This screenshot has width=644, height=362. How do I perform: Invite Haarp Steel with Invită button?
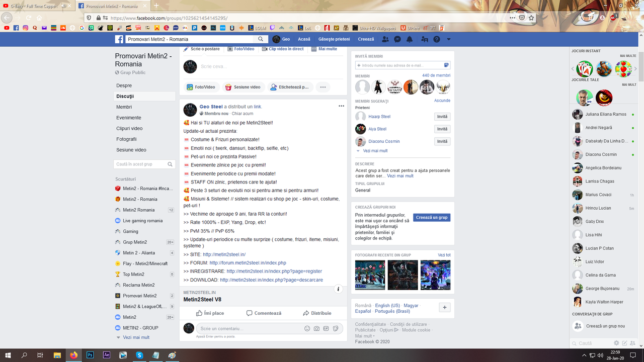[442, 117]
